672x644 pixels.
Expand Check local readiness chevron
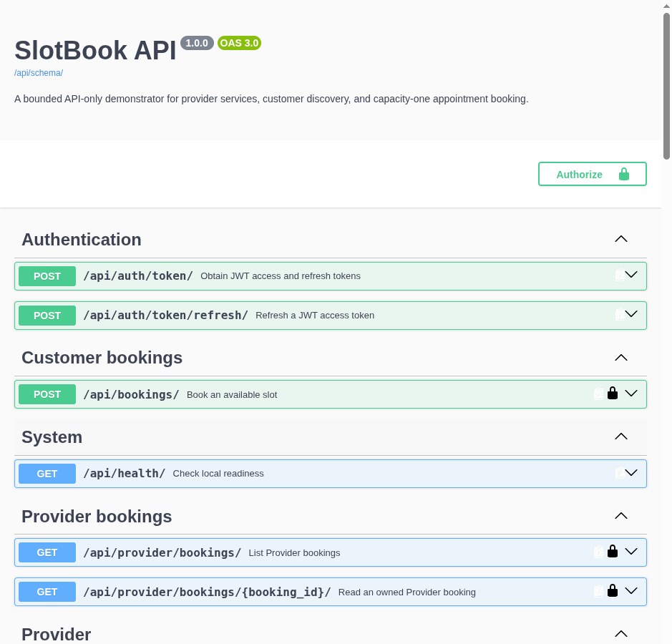point(631,472)
